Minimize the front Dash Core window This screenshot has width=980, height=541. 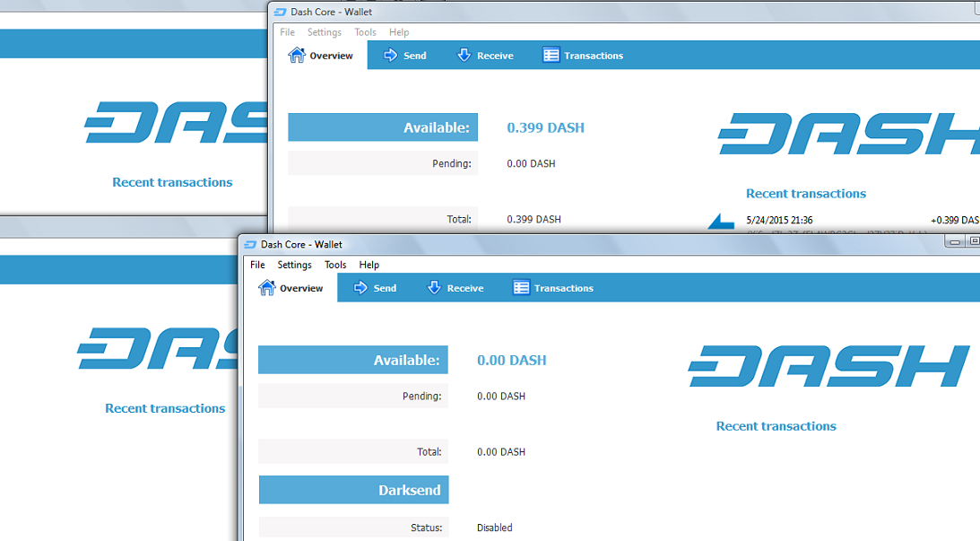(x=954, y=242)
